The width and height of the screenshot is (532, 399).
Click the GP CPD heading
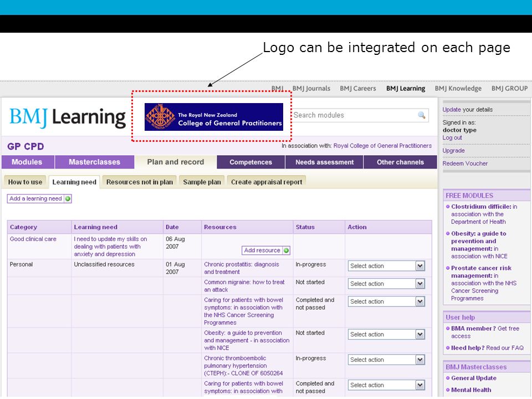pos(25,146)
